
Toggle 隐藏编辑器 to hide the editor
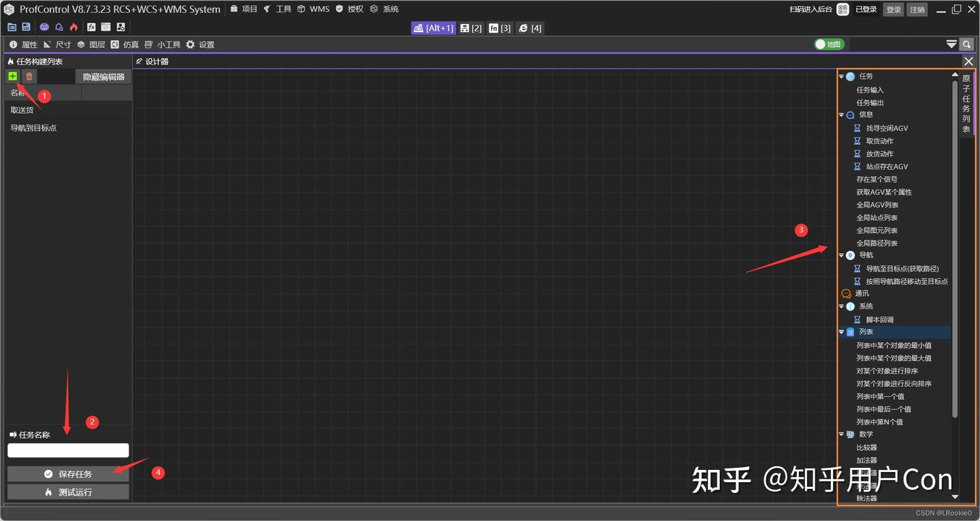tap(102, 76)
